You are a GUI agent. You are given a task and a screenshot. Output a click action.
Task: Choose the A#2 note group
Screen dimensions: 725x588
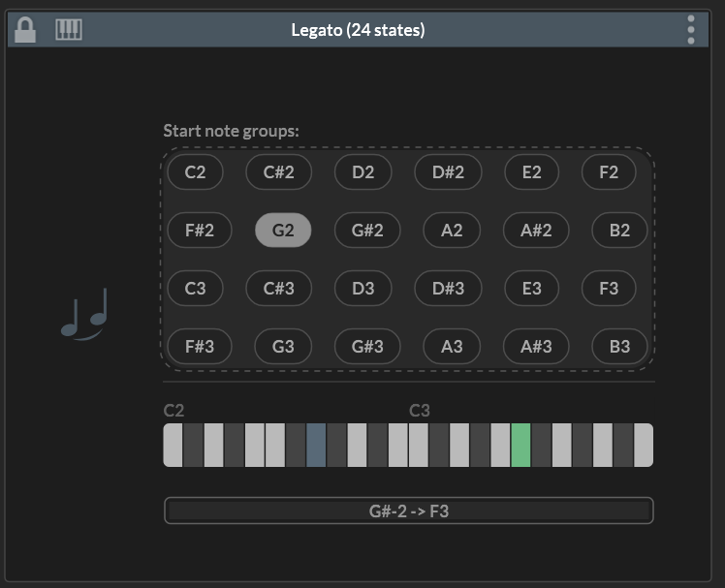[x=536, y=231]
